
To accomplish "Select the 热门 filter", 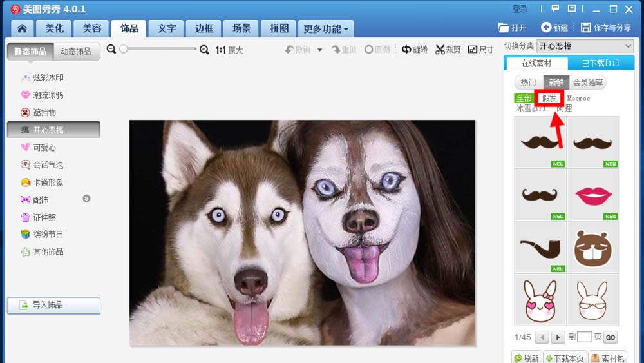I will [x=529, y=83].
